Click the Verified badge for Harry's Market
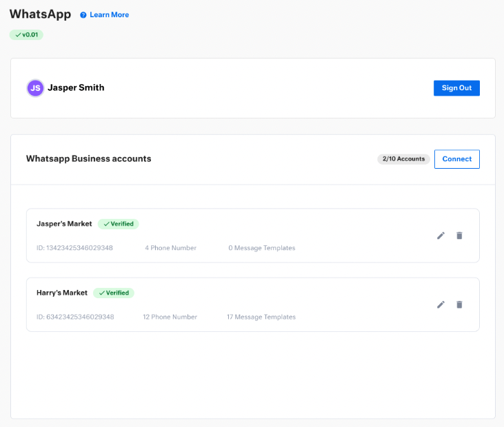The image size is (504, 427). click(114, 293)
